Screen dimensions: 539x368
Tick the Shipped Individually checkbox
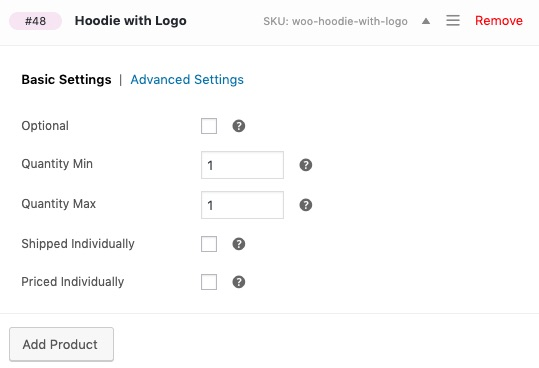tap(209, 244)
